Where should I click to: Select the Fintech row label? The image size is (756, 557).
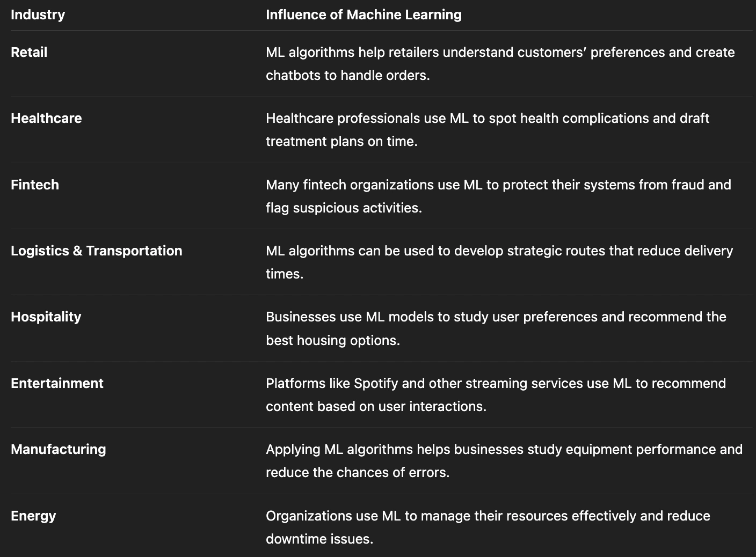[x=35, y=185]
